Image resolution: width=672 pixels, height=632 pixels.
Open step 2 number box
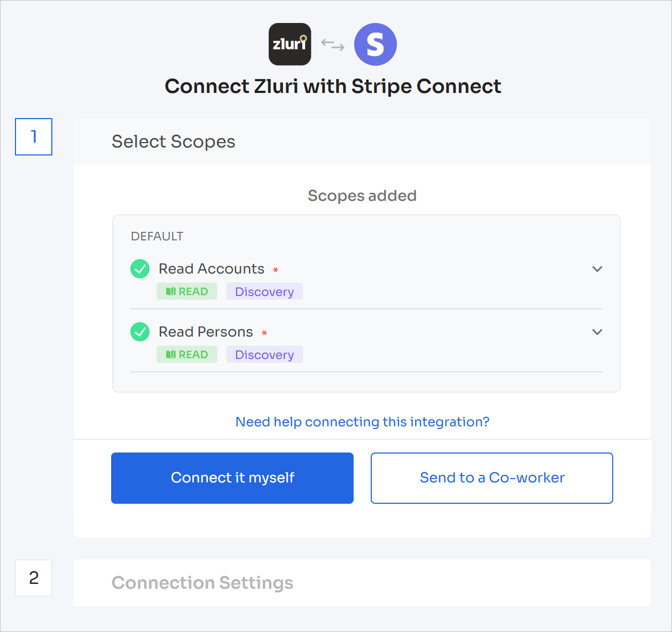[34, 578]
